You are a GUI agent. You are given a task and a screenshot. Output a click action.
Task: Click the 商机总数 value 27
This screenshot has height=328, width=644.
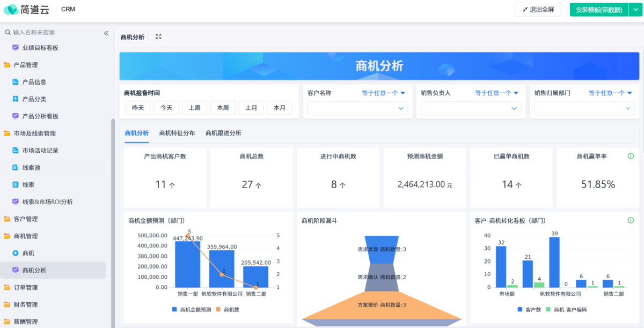[x=247, y=185]
